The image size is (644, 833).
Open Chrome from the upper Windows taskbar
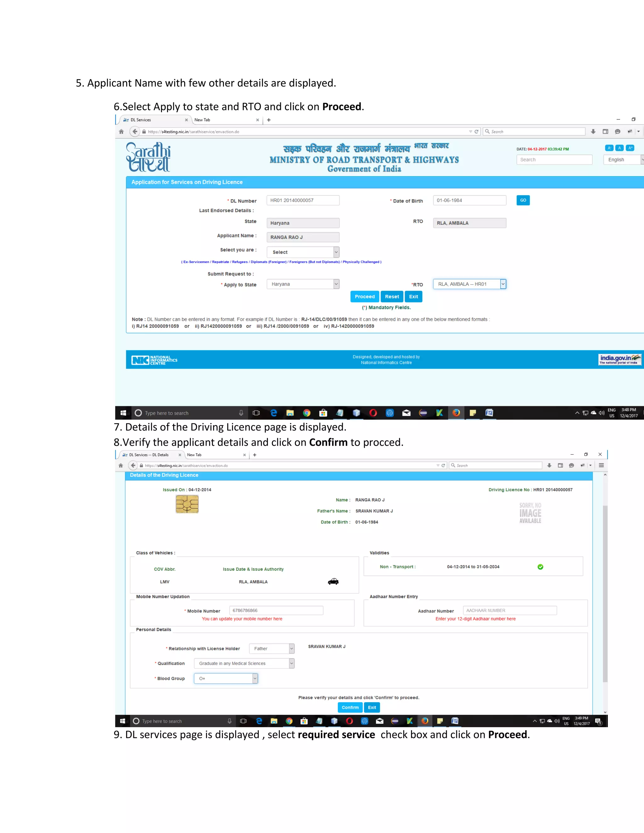pos(306,413)
